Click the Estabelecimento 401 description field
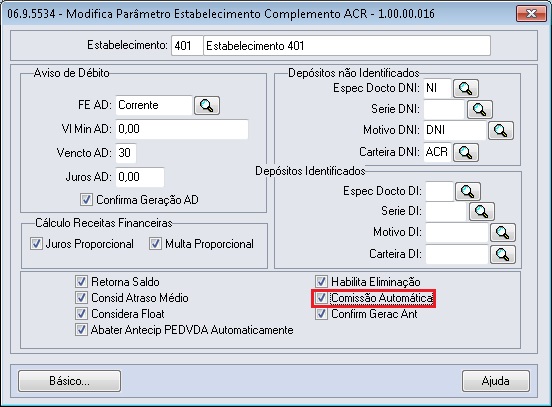Viewport: 552px width, 407px height. tap(347, 46)
